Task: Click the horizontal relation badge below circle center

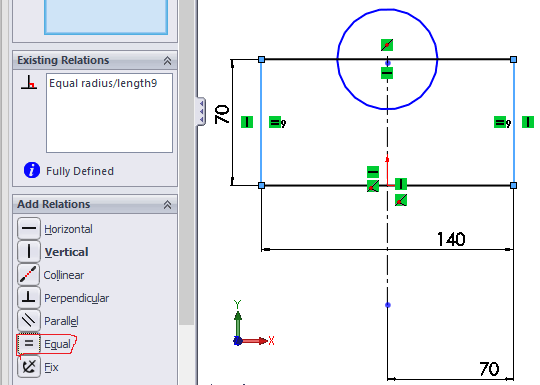Action: tap(387, 73)
